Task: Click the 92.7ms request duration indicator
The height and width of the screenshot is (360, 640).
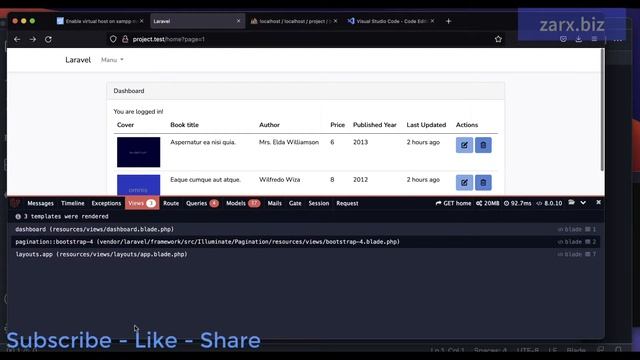Action: (517, 203)
